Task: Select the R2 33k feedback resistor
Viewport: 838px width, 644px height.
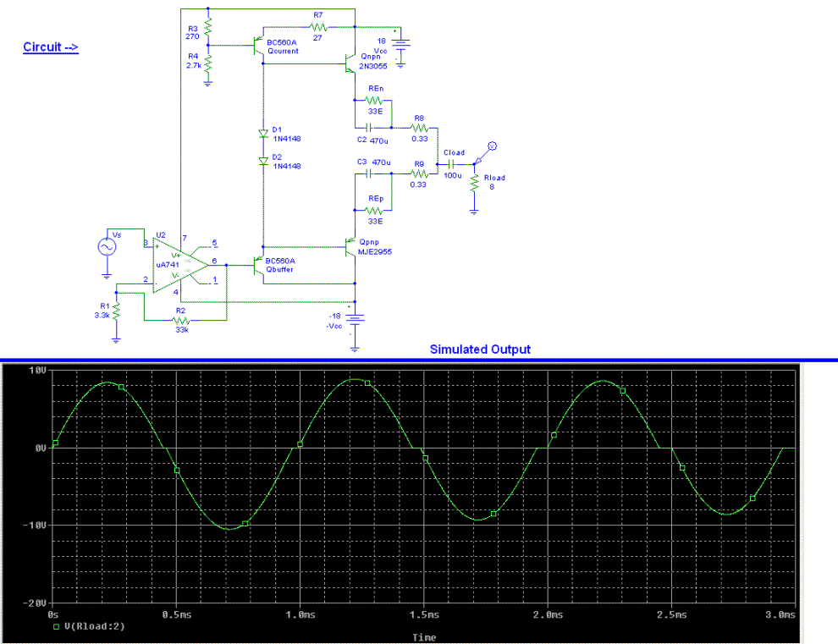Action: pos(181,321)
